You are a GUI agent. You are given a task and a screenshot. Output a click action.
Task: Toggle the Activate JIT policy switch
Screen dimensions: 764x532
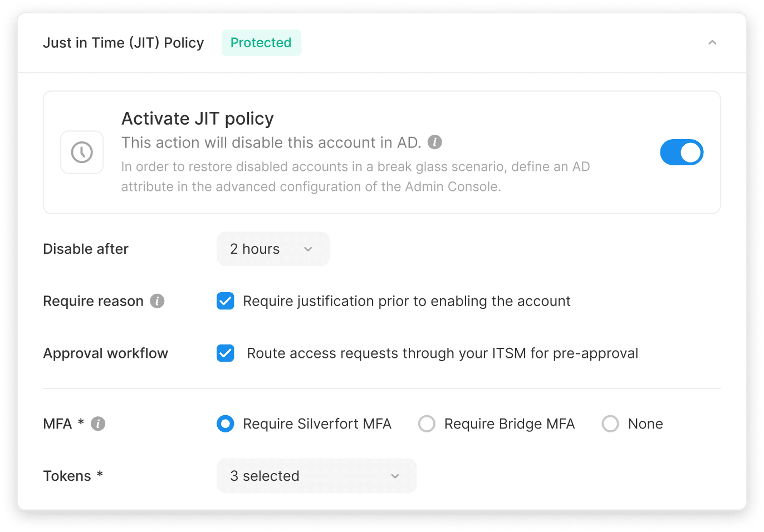point(682,152)
